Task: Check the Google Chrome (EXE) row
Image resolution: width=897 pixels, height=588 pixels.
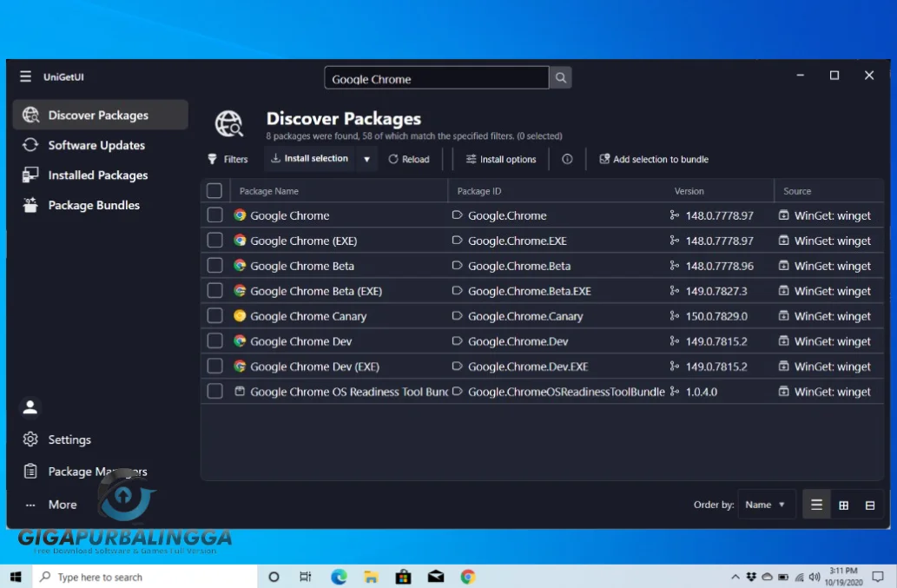Action: [214, 241]
